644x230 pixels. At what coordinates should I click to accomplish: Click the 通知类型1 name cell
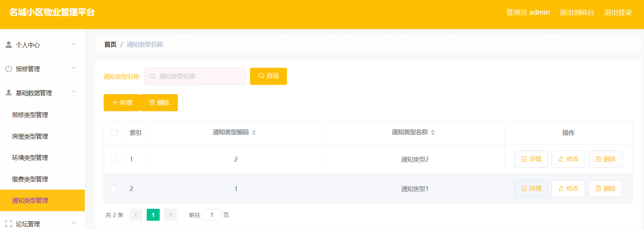415,189
